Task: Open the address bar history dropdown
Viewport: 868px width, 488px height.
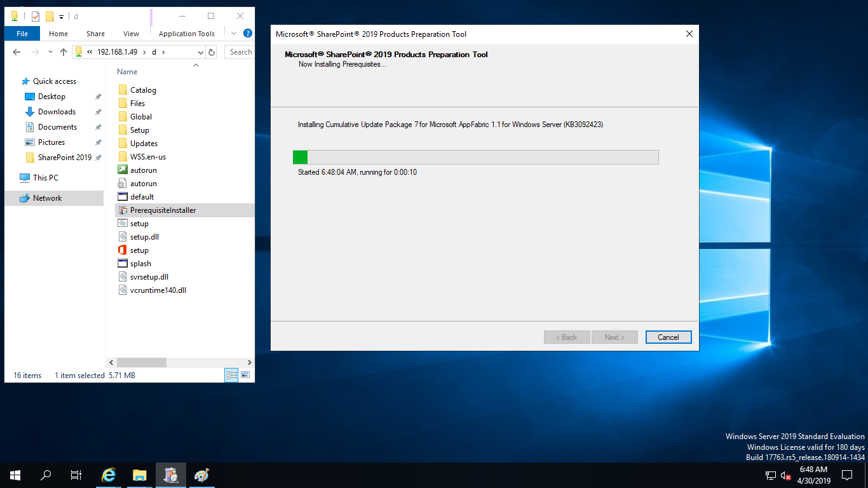Action: 200,52
